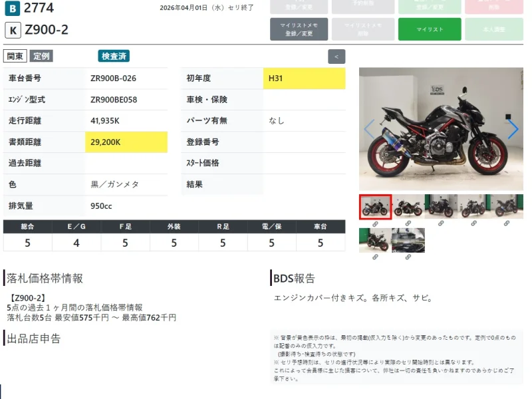Click the 外装 score header

(x=174, y=227)
